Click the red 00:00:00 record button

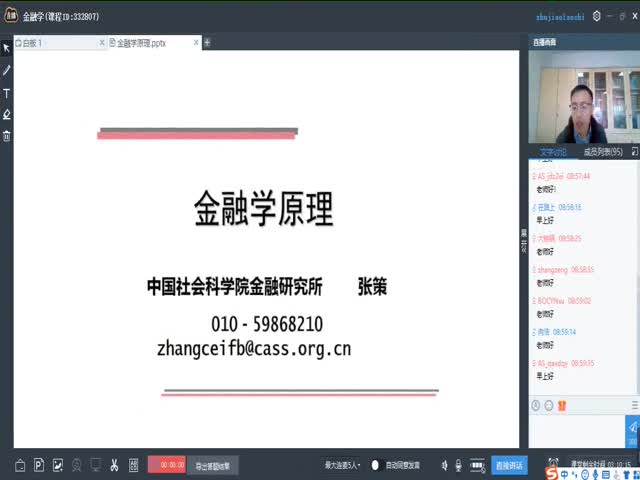(167, 464)
